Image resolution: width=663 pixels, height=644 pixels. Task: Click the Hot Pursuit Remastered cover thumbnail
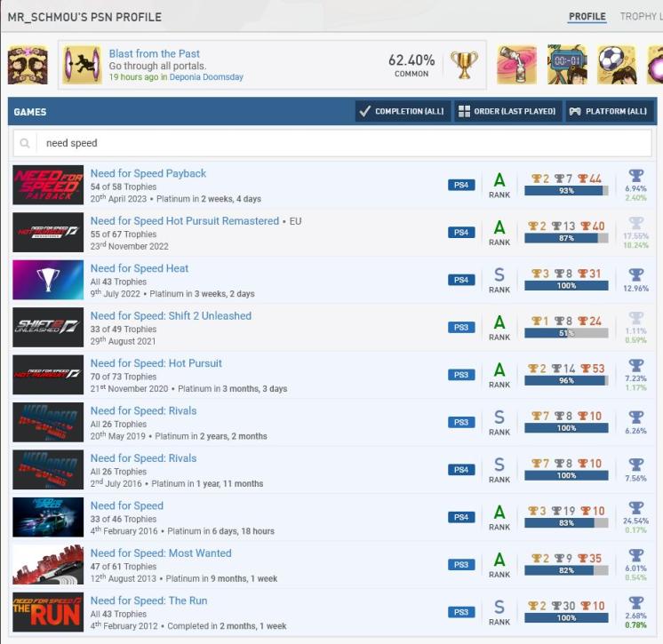tap(48, 233)
